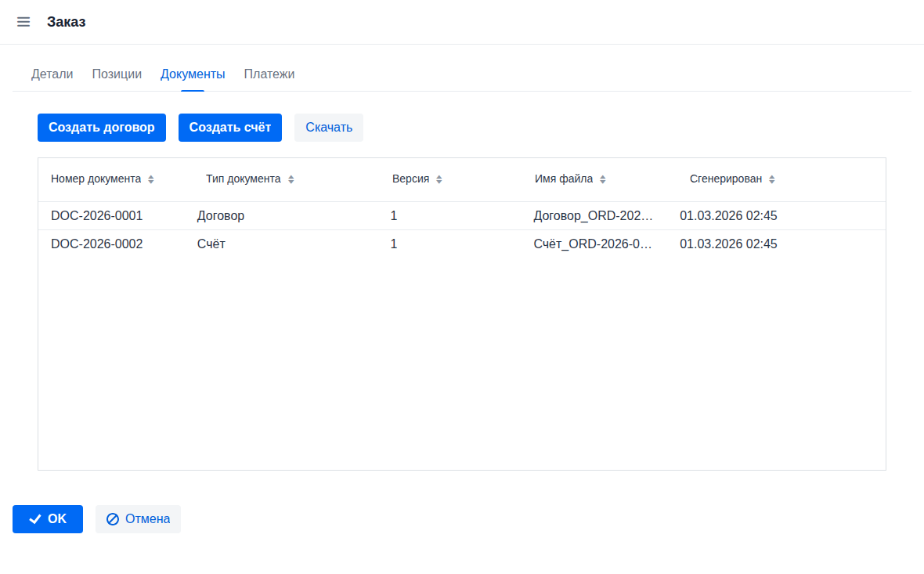Click the Договор_ORD file name cell
This screenshot has height=574, width=924.
click(593, 216)
